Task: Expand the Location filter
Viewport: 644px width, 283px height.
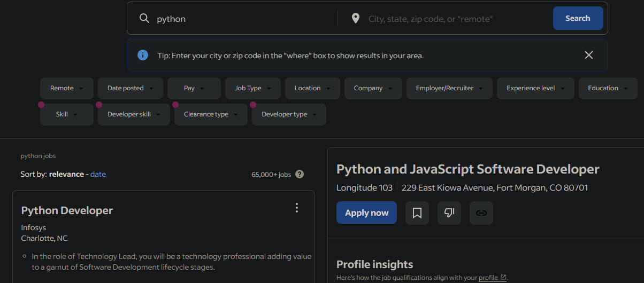Action: [312, 88]
